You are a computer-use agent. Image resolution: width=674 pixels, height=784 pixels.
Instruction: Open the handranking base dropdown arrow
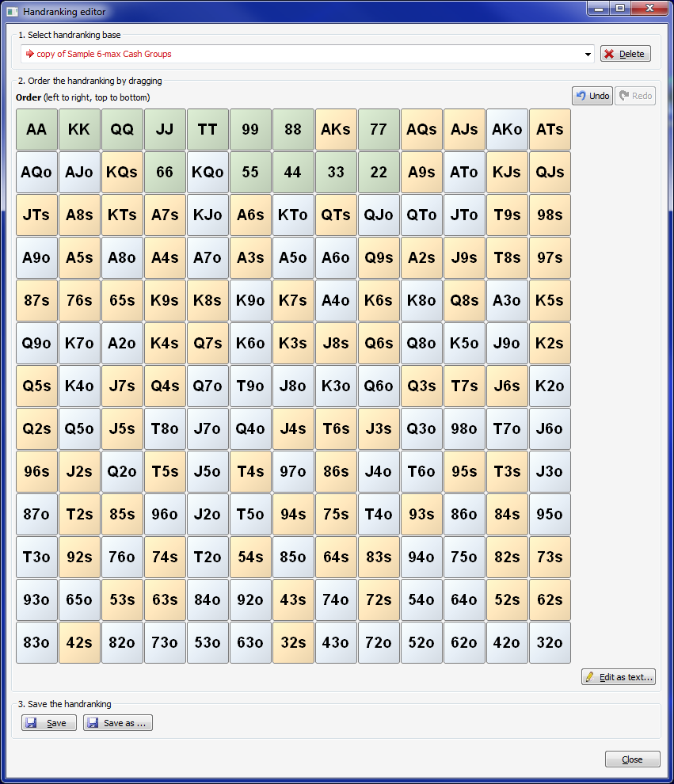[588, 54]
